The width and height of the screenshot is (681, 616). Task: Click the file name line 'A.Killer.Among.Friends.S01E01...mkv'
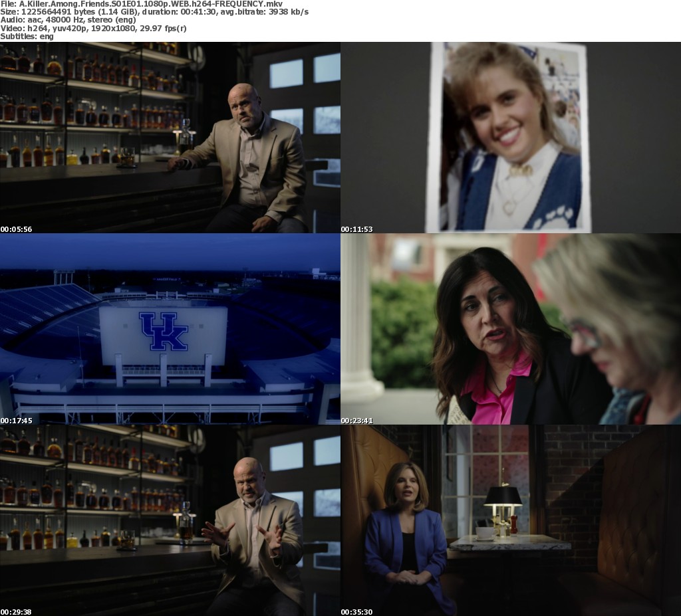point(141,4)
